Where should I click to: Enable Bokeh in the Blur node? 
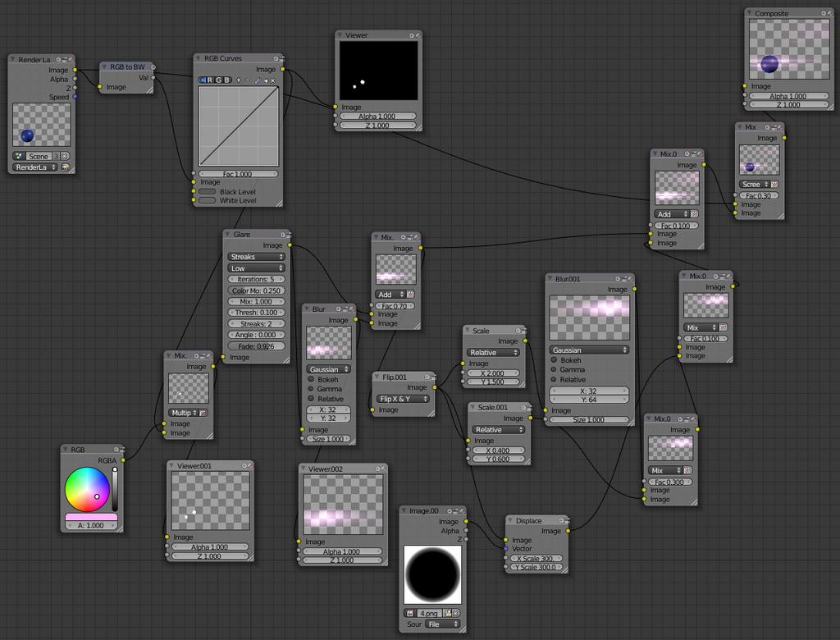click(x=311, y=379)
